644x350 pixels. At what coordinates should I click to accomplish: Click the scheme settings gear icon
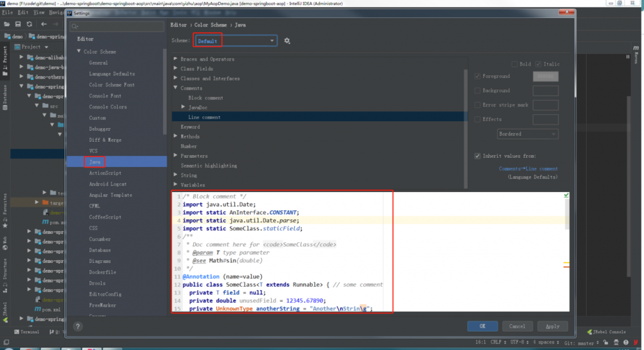pyautogui.click(x=287, y=41)
